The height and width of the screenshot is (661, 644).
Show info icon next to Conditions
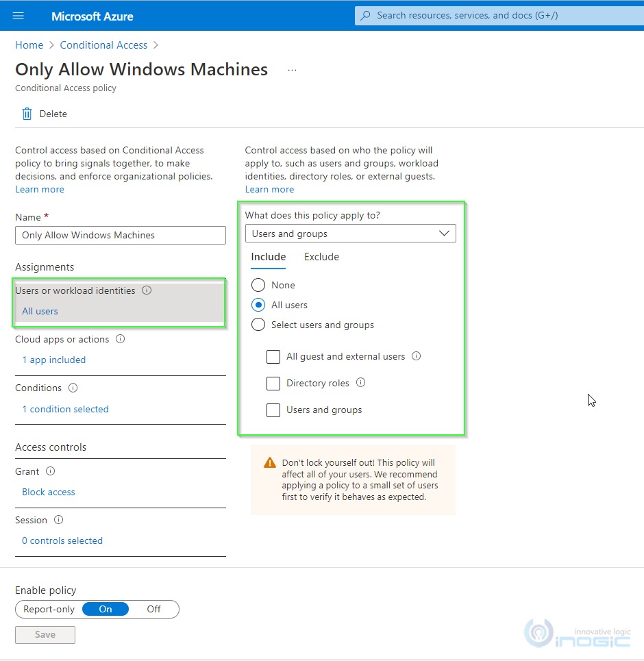pos(73,388)
